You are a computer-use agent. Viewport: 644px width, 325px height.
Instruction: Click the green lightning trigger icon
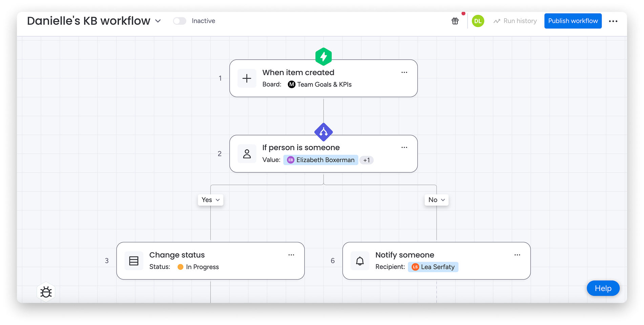pos(323,57)
